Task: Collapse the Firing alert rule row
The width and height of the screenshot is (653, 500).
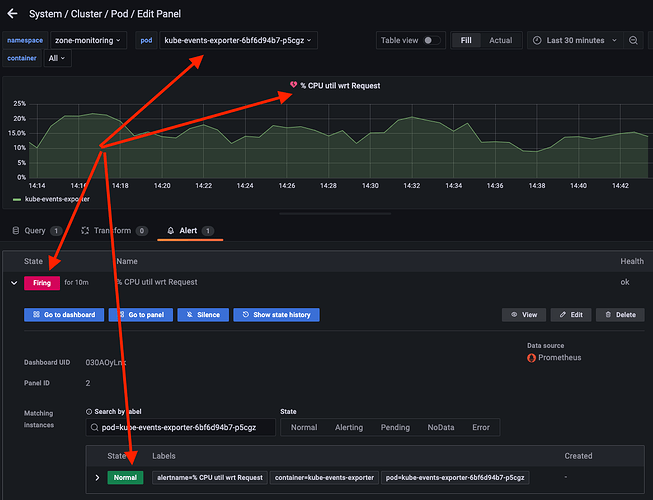Action: [x=14, y=283]
